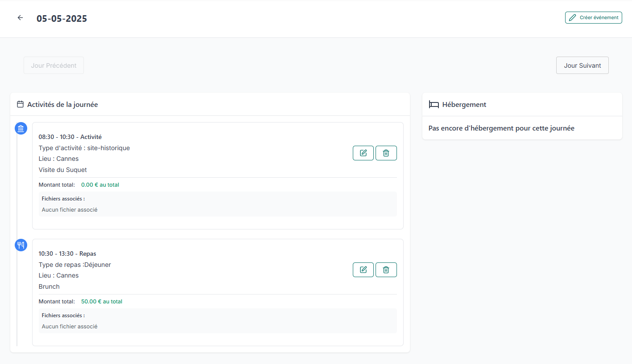Click Fichiers associés label under Suquet visit
The height and width of the screenshot is (364, 632).
63,199
